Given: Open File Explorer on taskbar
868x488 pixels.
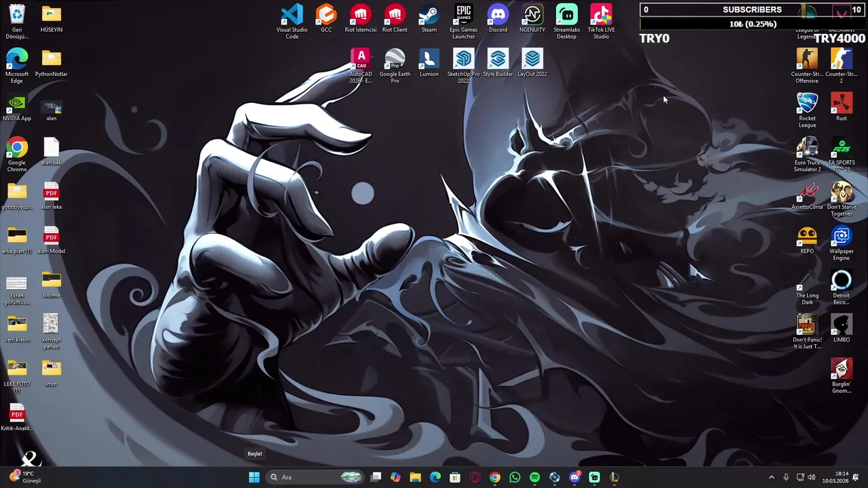Looking at the screenshot, I should tap(415, 477).
